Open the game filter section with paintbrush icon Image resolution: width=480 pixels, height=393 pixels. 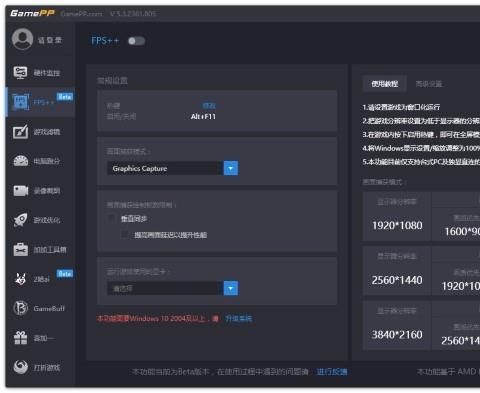click(x=40, y=132)
